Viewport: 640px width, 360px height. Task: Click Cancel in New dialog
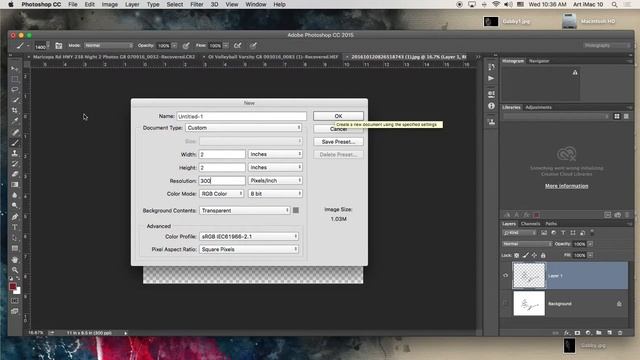point(338,129)
